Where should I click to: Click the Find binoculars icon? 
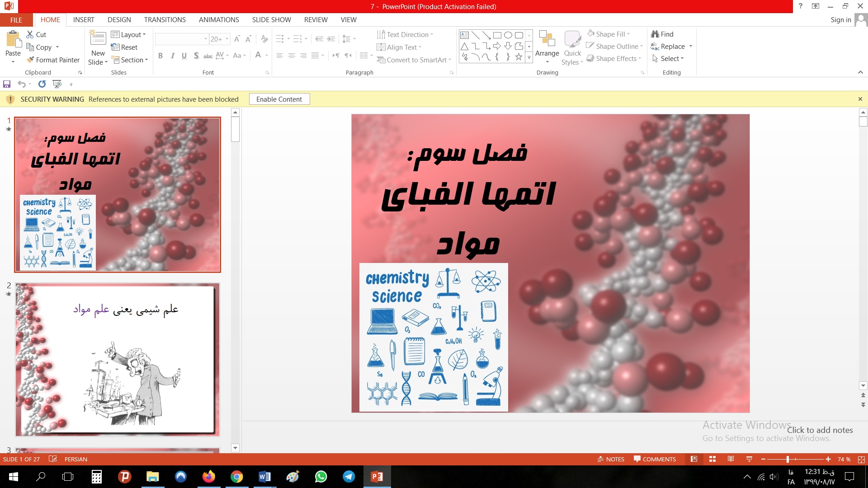tap(655, 34)
